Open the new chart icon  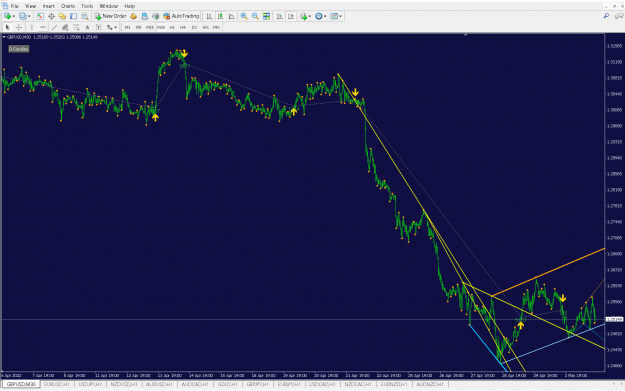7,16
